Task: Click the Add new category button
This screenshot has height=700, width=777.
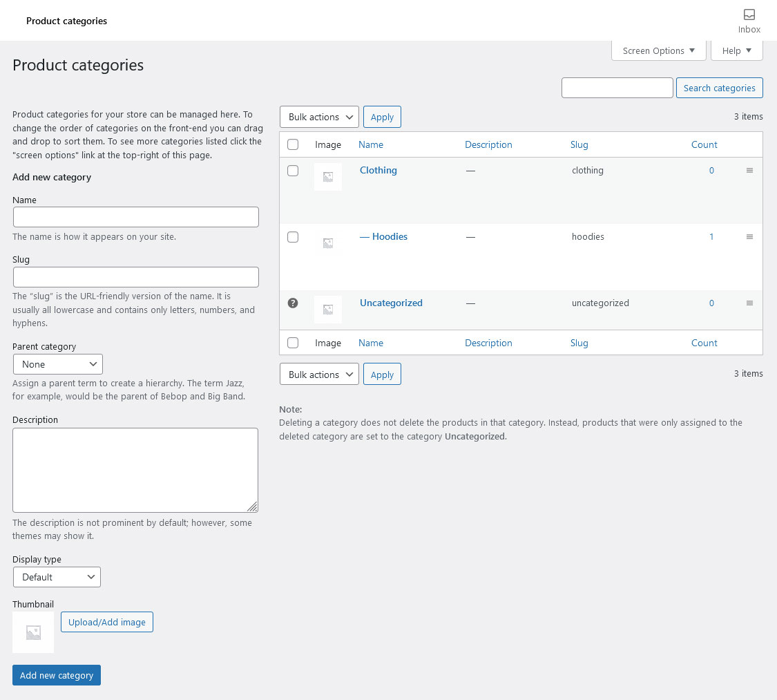Action: 57,675
